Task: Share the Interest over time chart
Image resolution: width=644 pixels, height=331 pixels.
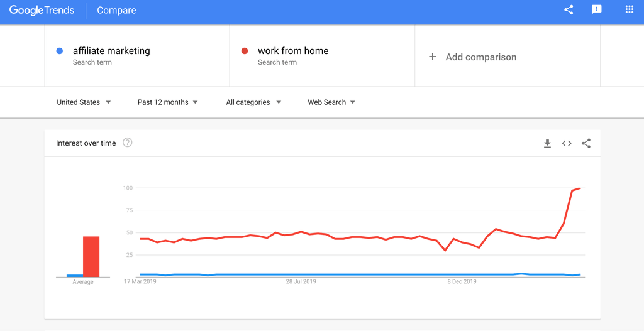Action: (x=586, y=143)
